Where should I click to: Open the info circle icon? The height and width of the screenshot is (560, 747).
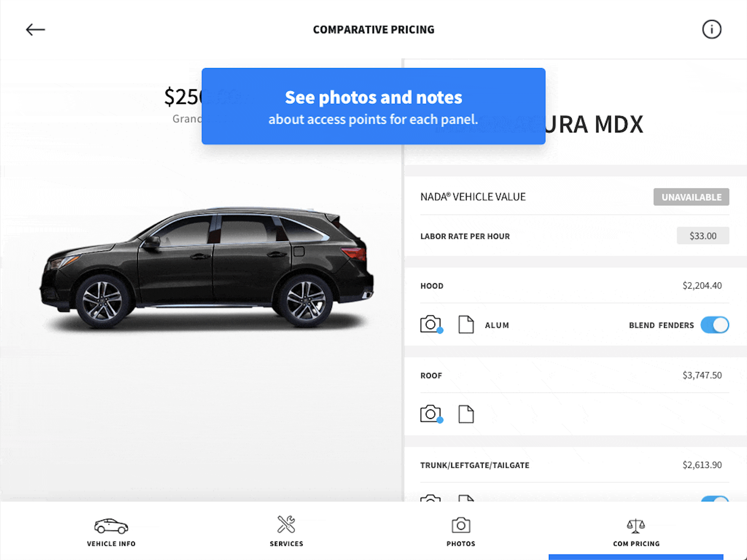712,29
